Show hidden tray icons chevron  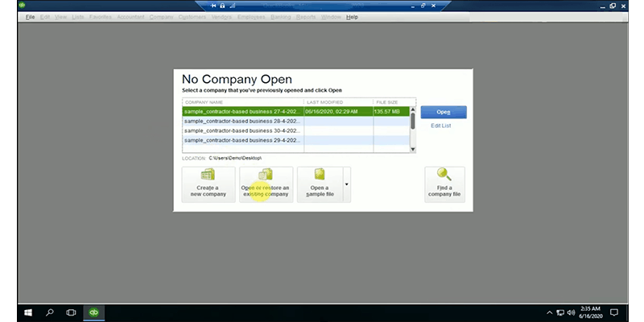pos(549,312)
